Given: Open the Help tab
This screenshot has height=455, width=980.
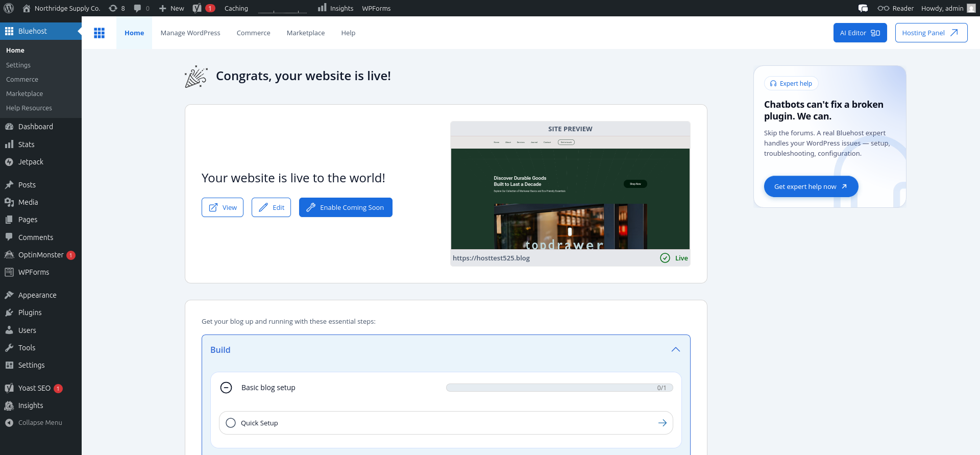Looking at the screenshot, I should pyautogui.click(x=348, y=33).
